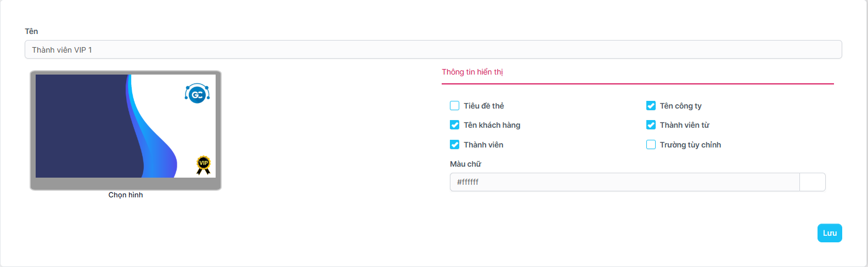The width and height of the screenshot is (868, 267).
Task: Enable the Tiêu đề thẻ checkbox
Action: pyautogui.click(x=454, y=106)
